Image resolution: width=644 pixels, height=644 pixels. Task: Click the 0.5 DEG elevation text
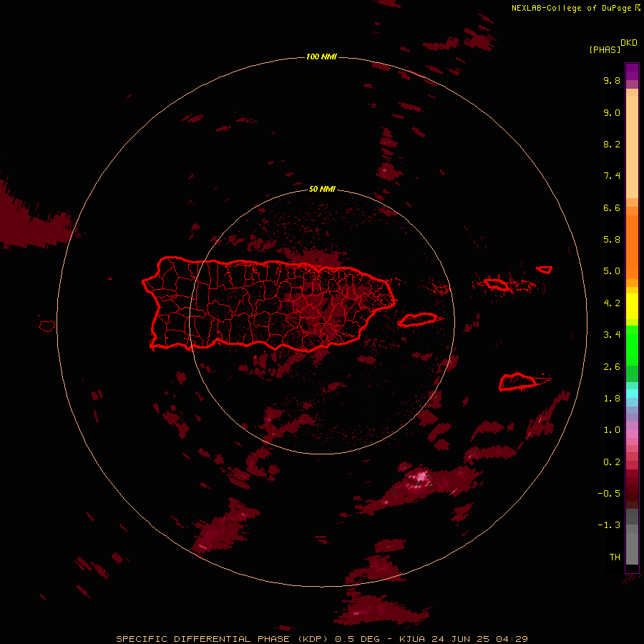(x=358, y=639)
